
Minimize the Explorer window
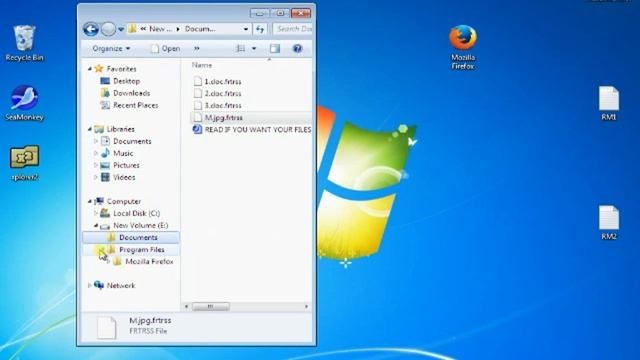(260, 13)
